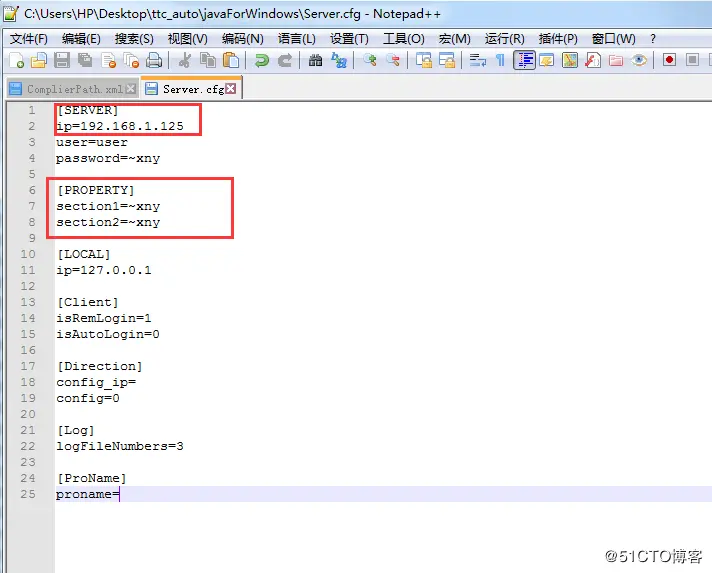Click the New file icon
Viewport: 712px width, 573px height.
16,60
